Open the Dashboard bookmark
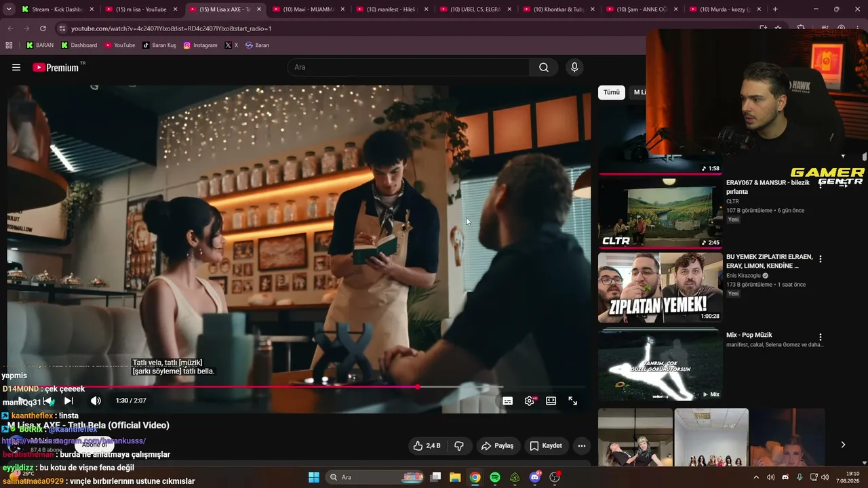 click(79, 45)
